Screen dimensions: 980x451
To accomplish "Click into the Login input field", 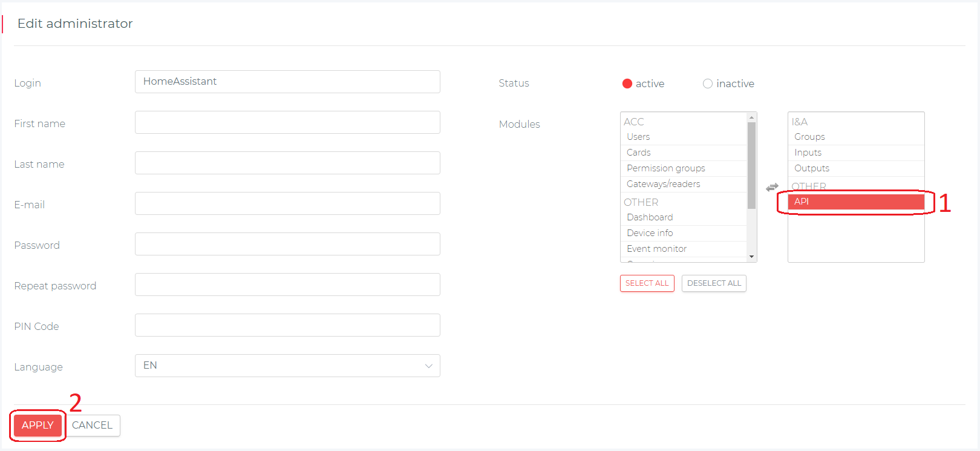I will [287, 82].
